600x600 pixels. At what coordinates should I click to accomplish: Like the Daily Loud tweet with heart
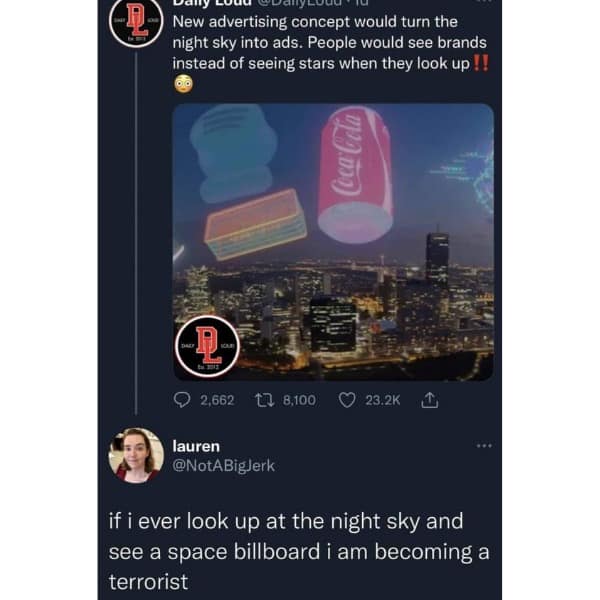point(347,400)
